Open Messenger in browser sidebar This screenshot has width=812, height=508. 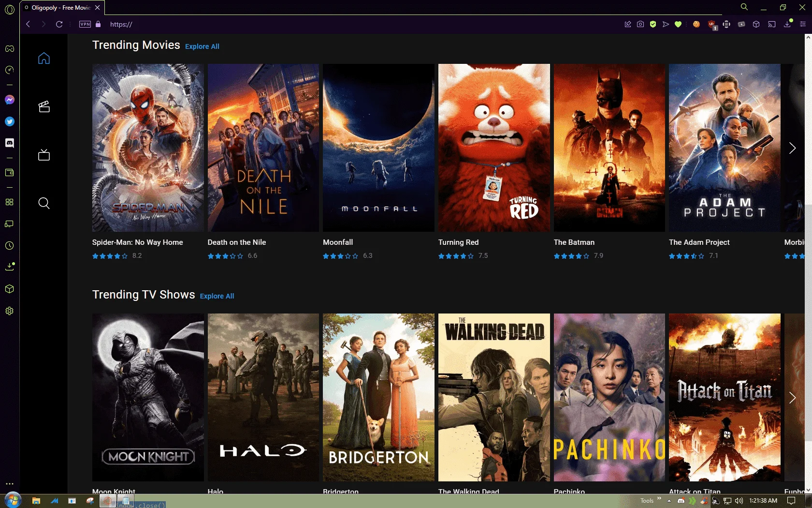(10, 100)
